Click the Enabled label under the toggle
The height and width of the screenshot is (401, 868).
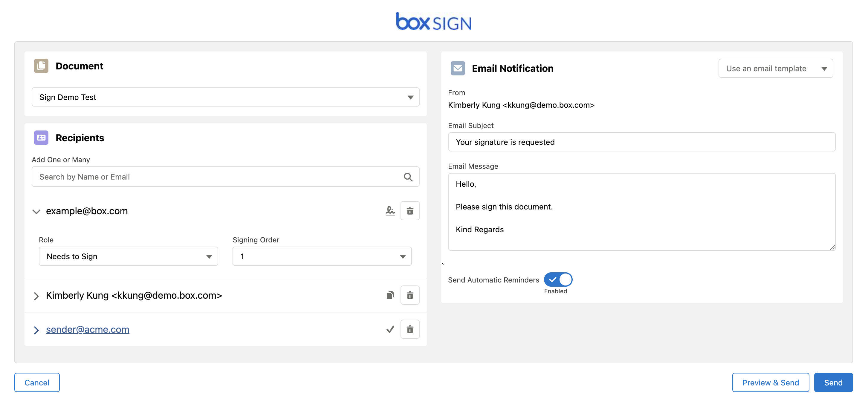pos(555,291)
